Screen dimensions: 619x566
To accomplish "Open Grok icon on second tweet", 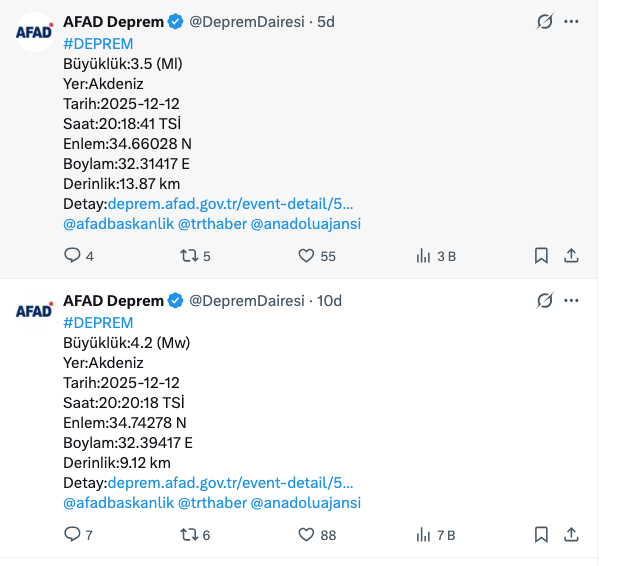I will pyautogui.click(x=545, y=301).
